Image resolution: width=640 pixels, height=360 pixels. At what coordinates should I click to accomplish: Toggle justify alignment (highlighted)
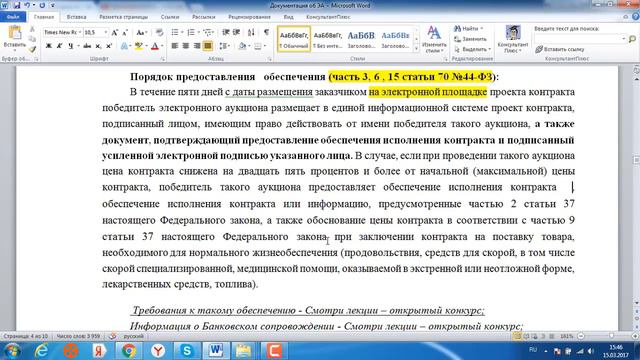coord(208,46)
